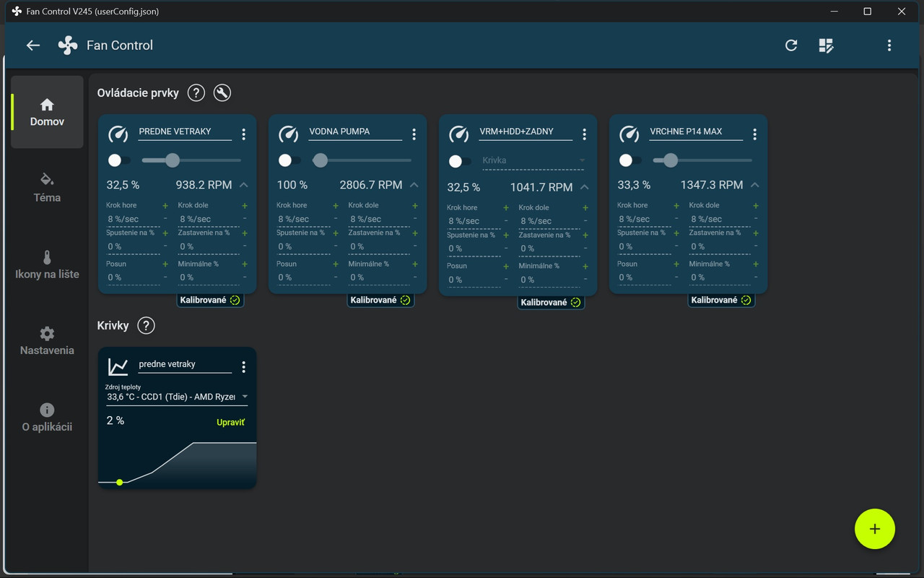Click the graph icon on predne vetraky curve
Screen dimensions: 924x578
(x=118, y=367)
